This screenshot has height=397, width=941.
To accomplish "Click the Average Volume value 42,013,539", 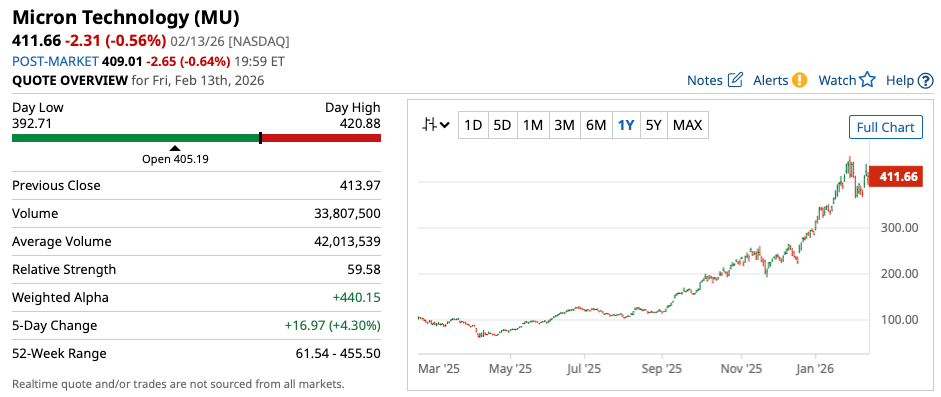I will click(347, 242).
